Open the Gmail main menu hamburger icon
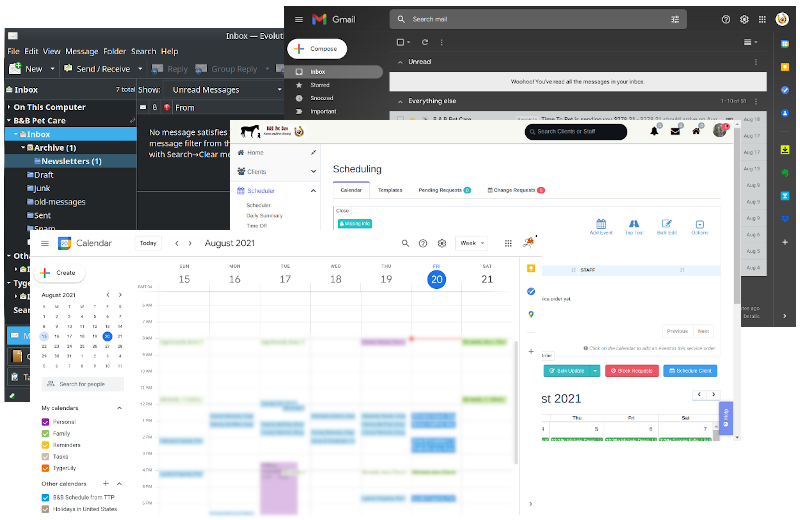Viewport: 800px width, 520px height. coord(299,19)
